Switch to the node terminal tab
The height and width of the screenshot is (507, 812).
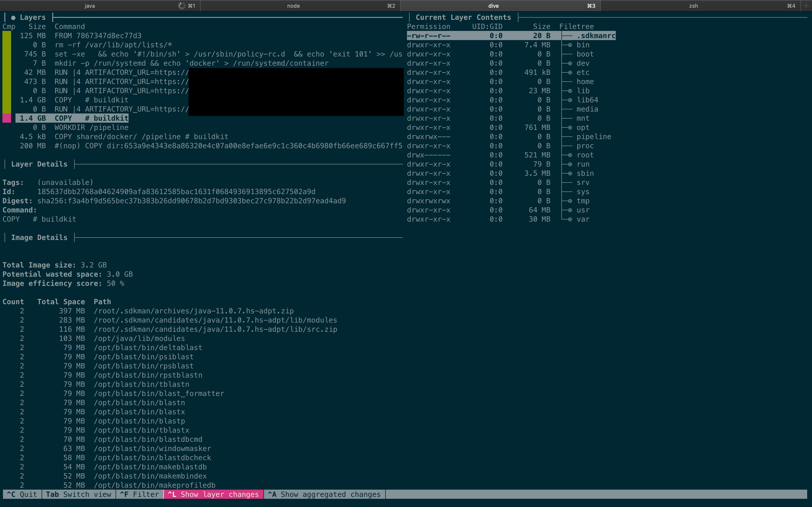tap(293, 6)
